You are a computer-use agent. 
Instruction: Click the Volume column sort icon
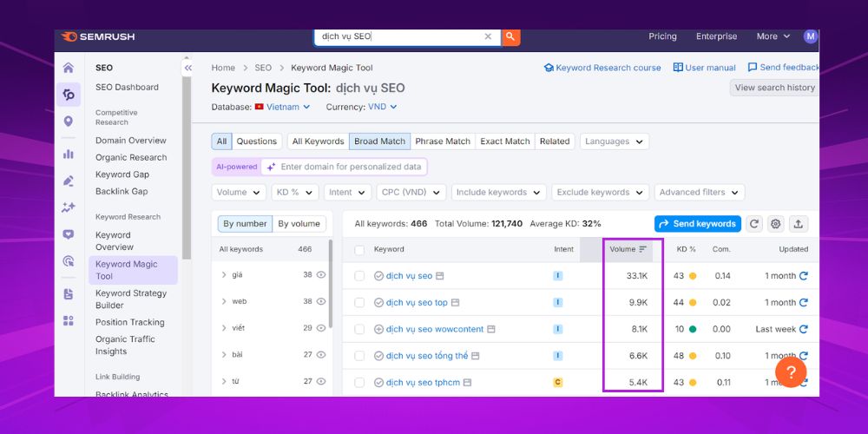click(642, 249)
